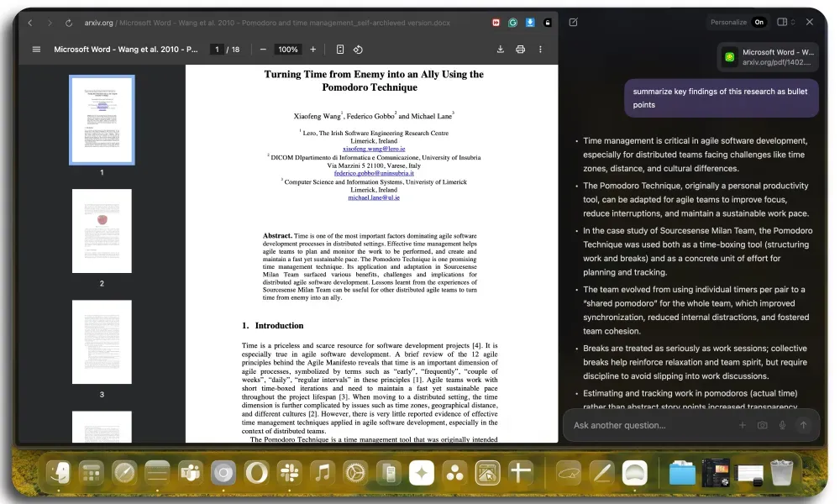Image resolution: width=840 pixels, height=504 pixels.
Task: Open the attached Microsoft Word page chip
Action: point(768,57)
